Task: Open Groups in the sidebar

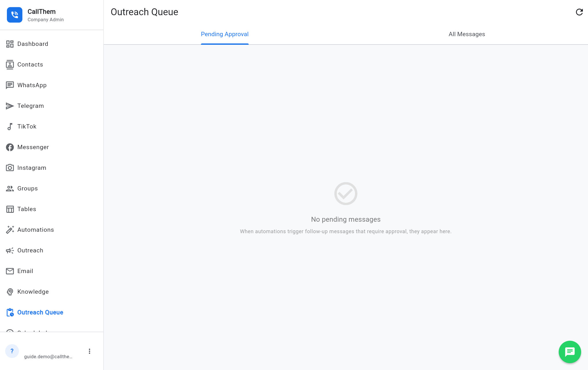Action: point(52,188)
